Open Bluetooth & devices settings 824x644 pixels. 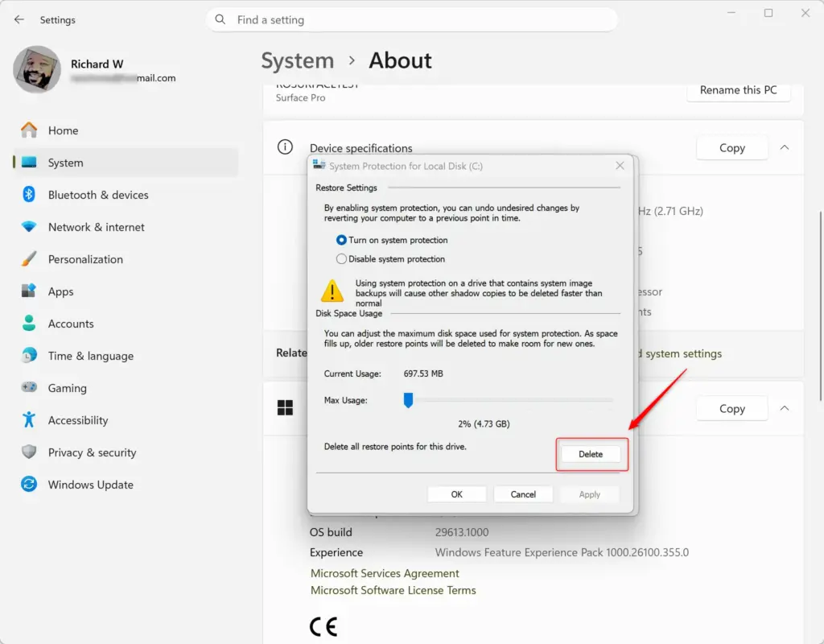(x=126, y=195)
